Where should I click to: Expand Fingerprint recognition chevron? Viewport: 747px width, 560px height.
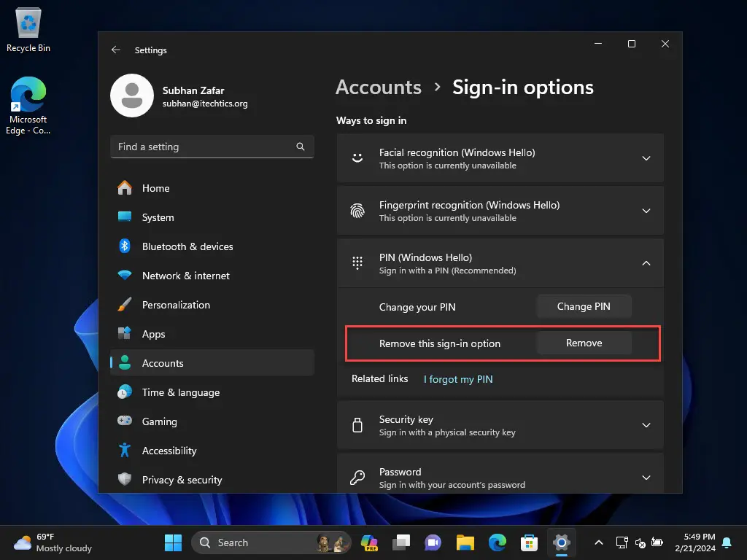(646, 211)
